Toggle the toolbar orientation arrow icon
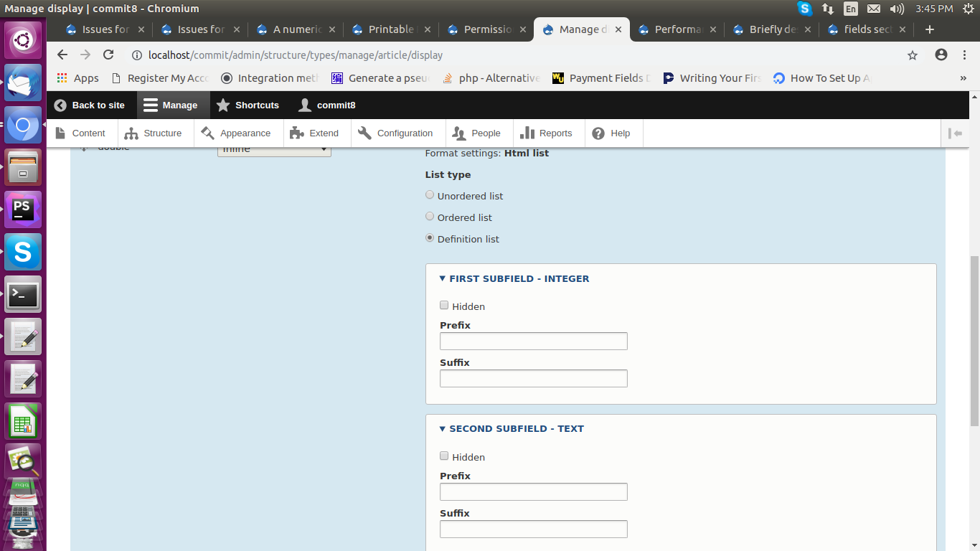This screenshot has width=980, height=551. (955, 133)
